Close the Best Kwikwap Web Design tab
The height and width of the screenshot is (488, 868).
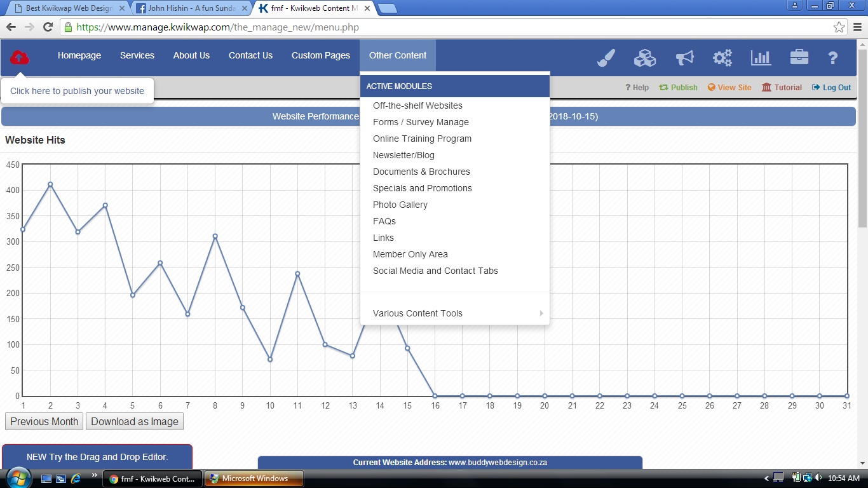pyautogui.click(x=122, y=8)
